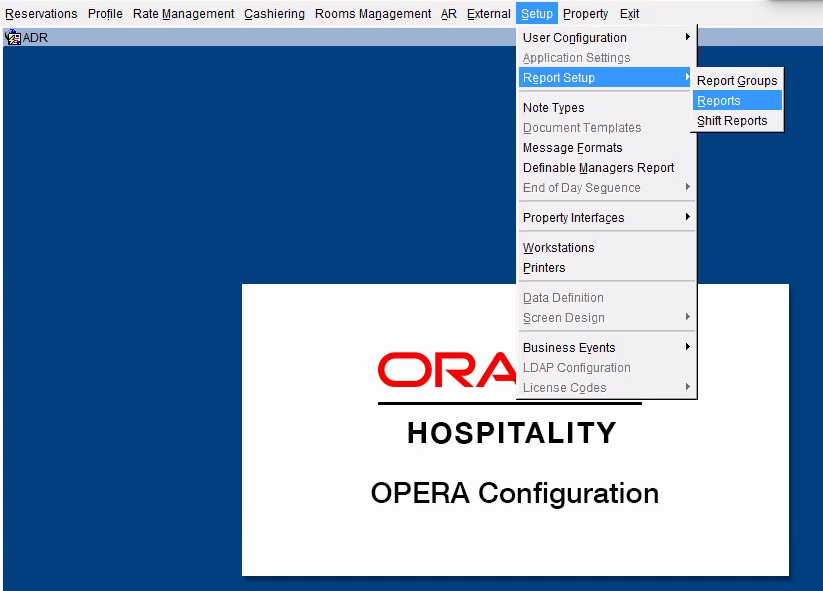The image size is (823, 591).
Task: Open the Property menu
Action: click(585, 14)
